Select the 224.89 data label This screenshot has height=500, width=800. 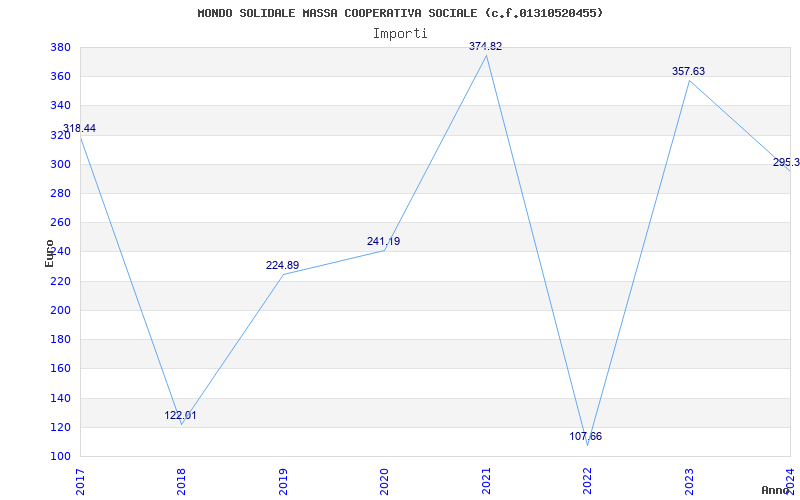click(282, 265)
